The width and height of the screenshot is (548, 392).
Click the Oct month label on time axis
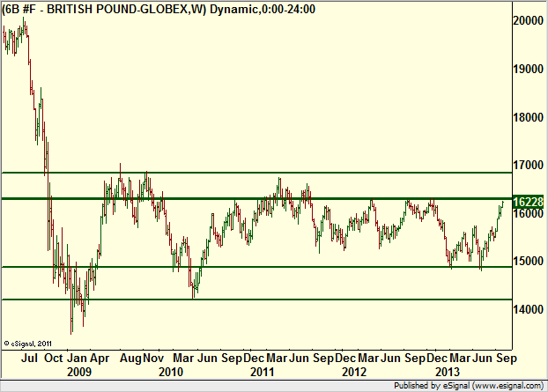coord(54,359)
